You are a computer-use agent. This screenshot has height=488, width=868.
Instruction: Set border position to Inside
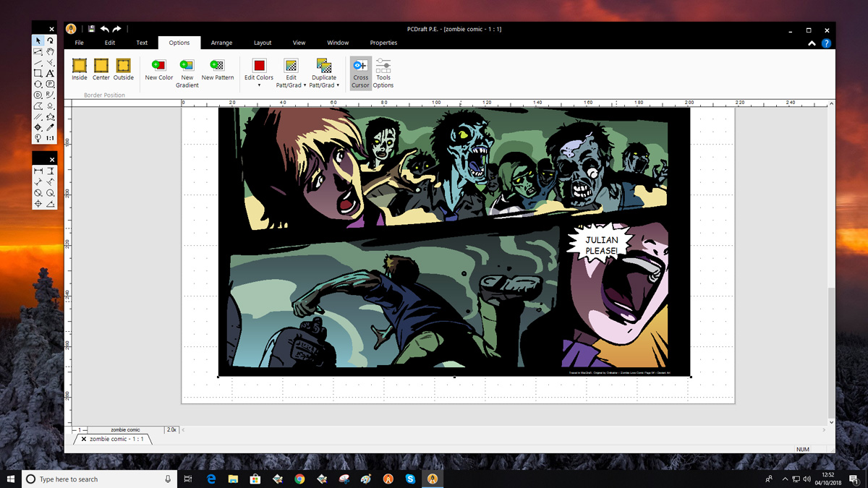[80, 69]
